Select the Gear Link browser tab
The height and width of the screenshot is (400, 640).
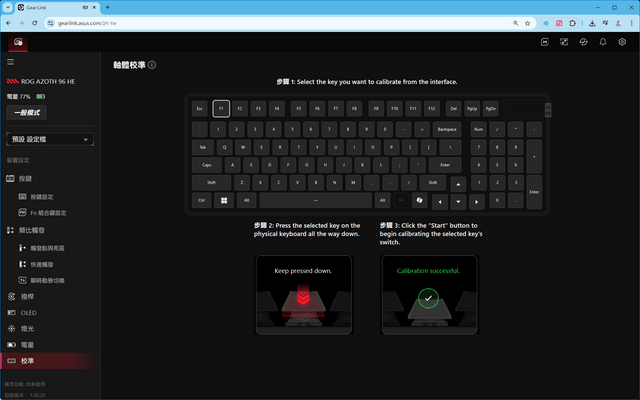57,7
